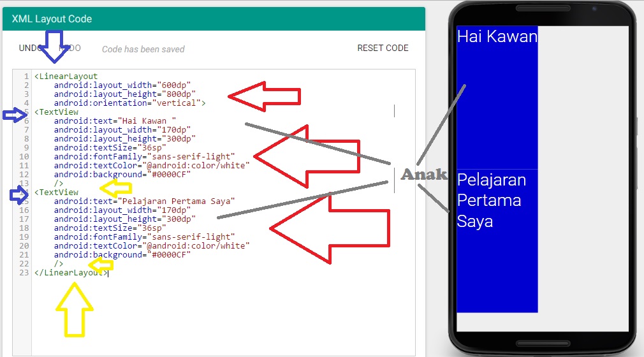
Task: Click the fontFamily line 19 in the code
Action: [x=145, y=237]
